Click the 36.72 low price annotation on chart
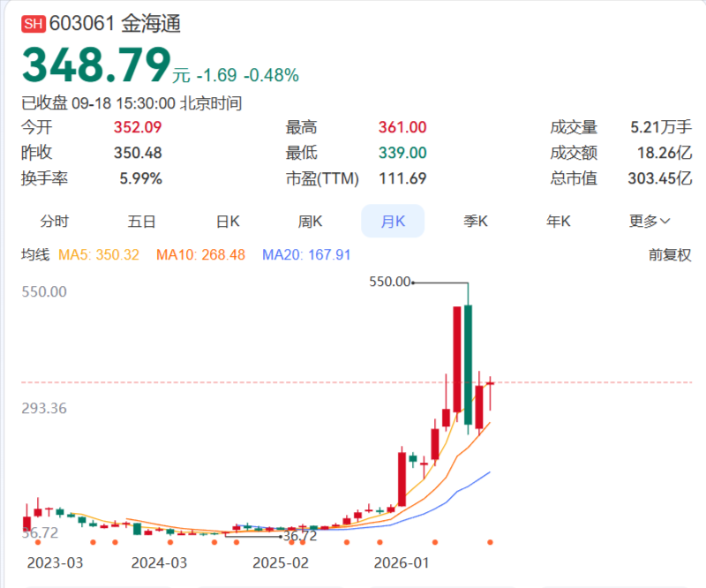Screen dimensions: 706x588 300,536
